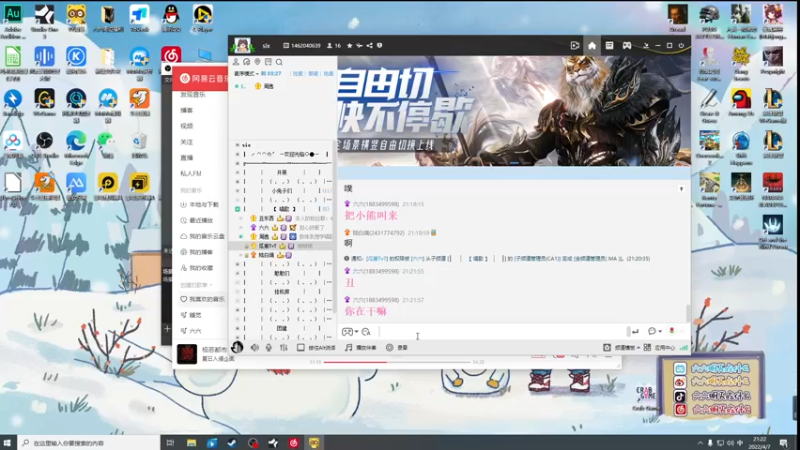Open the game controller icon in YY header
800x450 pixels.
[627, 45]
